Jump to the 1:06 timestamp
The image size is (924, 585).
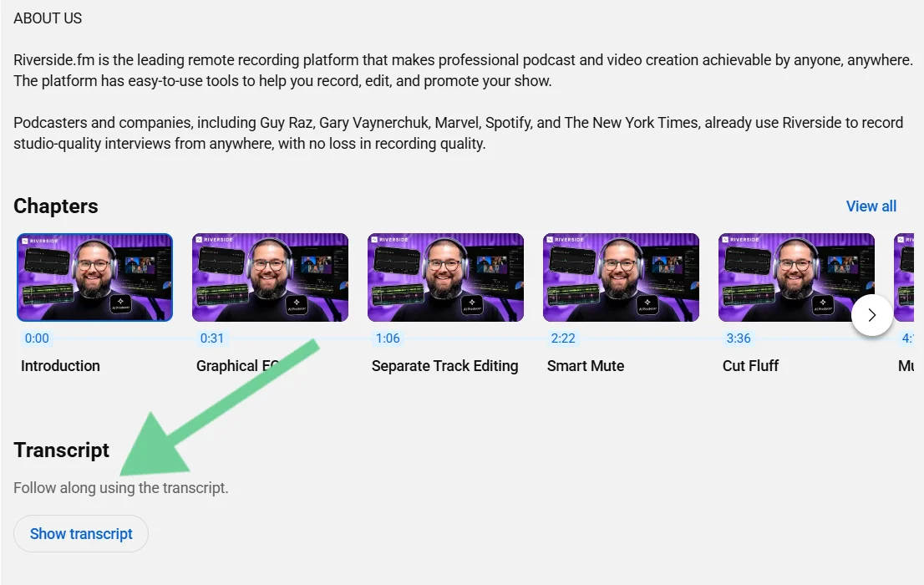pyautogui.click(x=388, y=338)
